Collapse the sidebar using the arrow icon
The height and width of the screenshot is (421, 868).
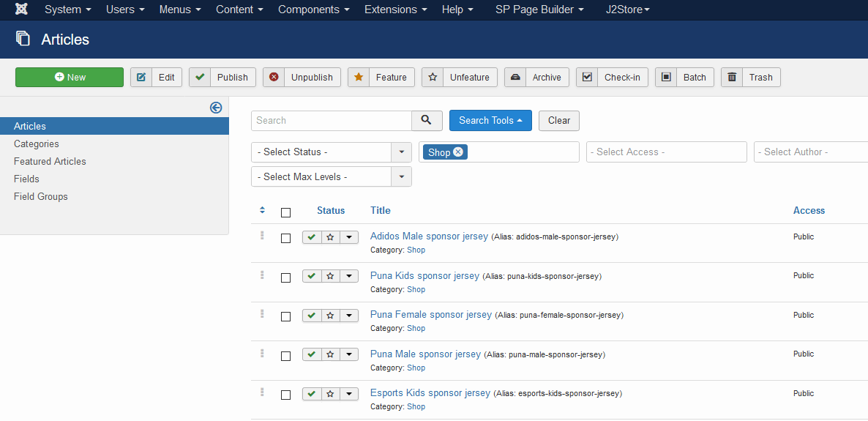pos(216,108)
